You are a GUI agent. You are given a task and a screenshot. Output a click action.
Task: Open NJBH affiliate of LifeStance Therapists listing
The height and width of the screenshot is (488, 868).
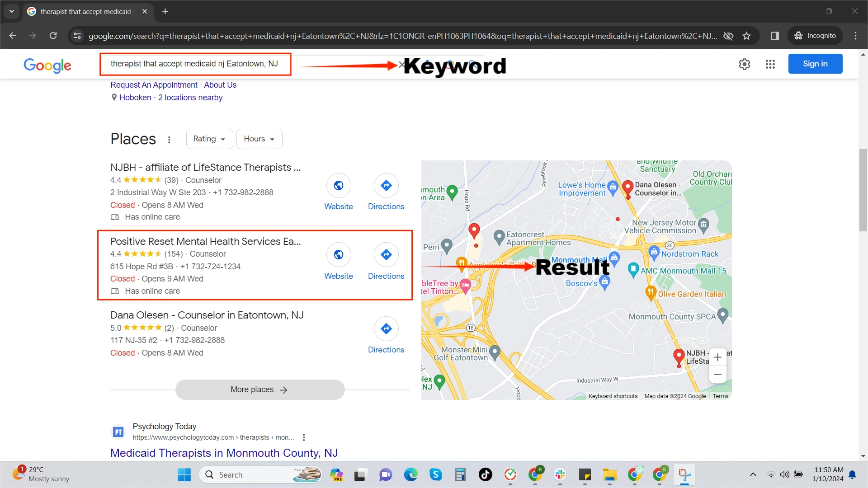(206, 168)
